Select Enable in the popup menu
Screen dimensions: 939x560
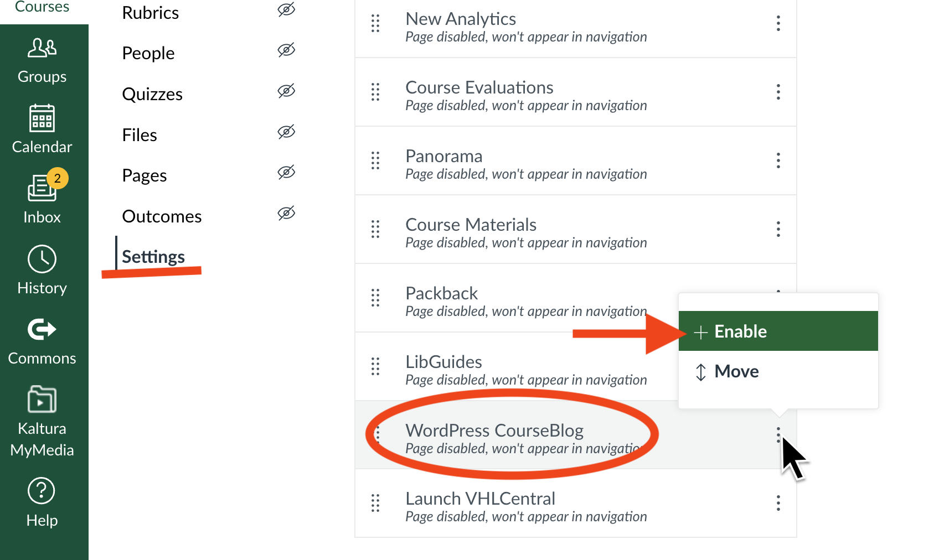point(778,331)
